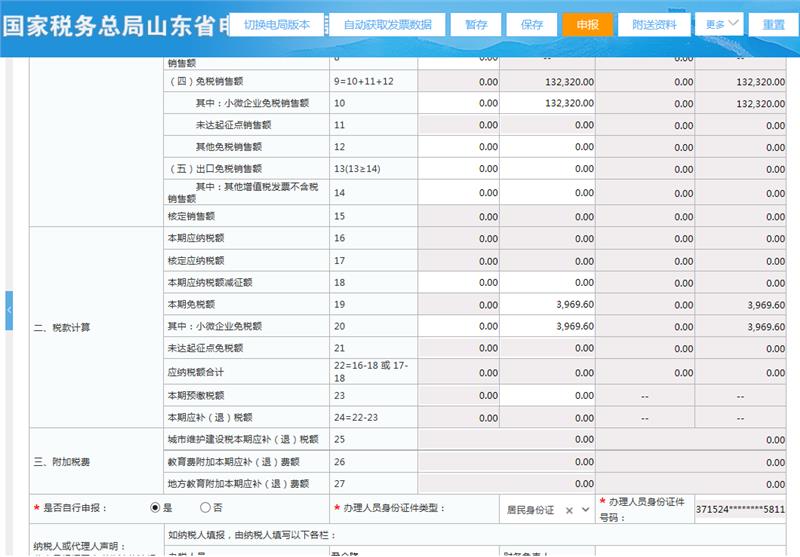Screen dimensions: 800x557
Task: Open the 更多 dropdown menu
Action: click(720, 24)
